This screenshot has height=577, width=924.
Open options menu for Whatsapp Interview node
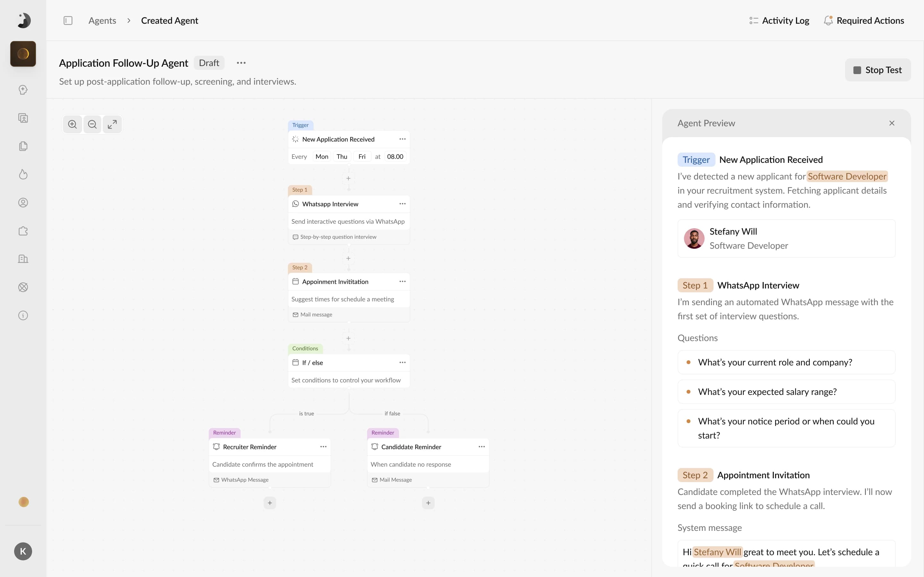(402, 204)
